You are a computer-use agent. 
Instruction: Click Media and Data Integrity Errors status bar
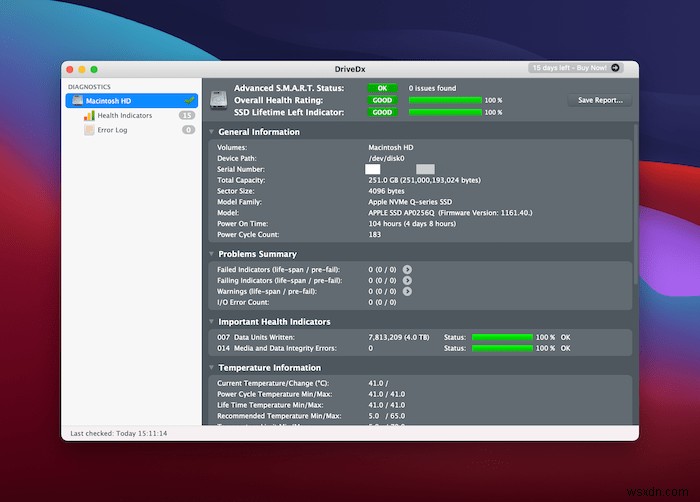click(x=502, y=348)
